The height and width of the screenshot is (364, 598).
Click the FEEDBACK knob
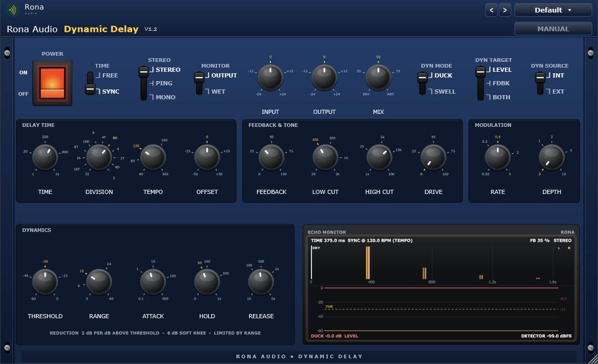point(271,157)
